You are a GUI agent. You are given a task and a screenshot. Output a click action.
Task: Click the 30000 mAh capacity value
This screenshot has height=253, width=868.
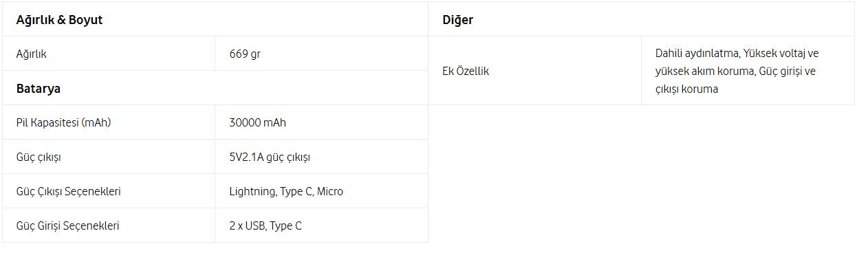(257, 122)
